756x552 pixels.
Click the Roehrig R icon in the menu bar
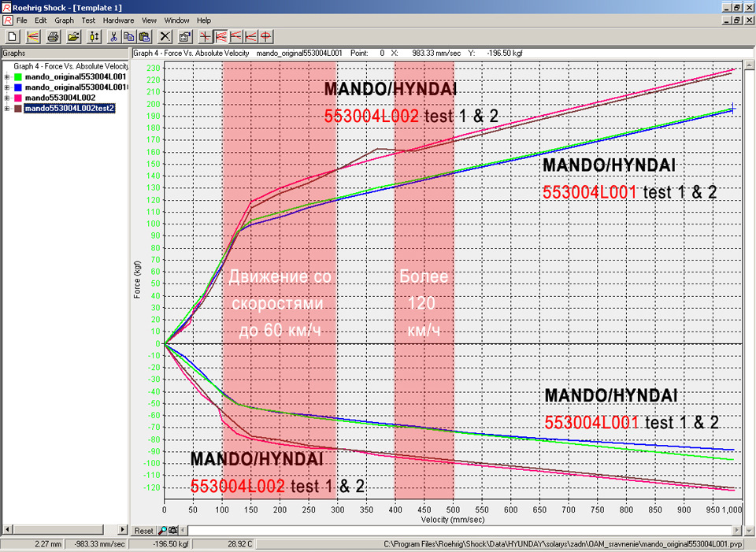tap(7, 20)
